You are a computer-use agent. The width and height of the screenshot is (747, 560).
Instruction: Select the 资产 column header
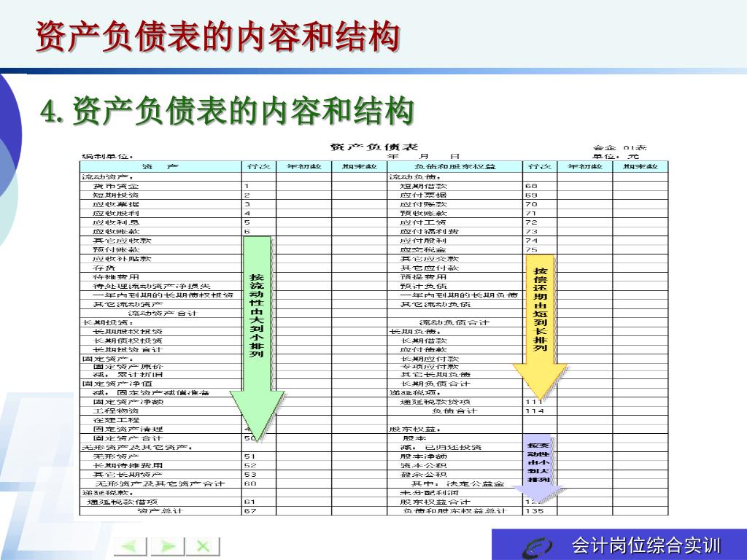coord(160,167)
